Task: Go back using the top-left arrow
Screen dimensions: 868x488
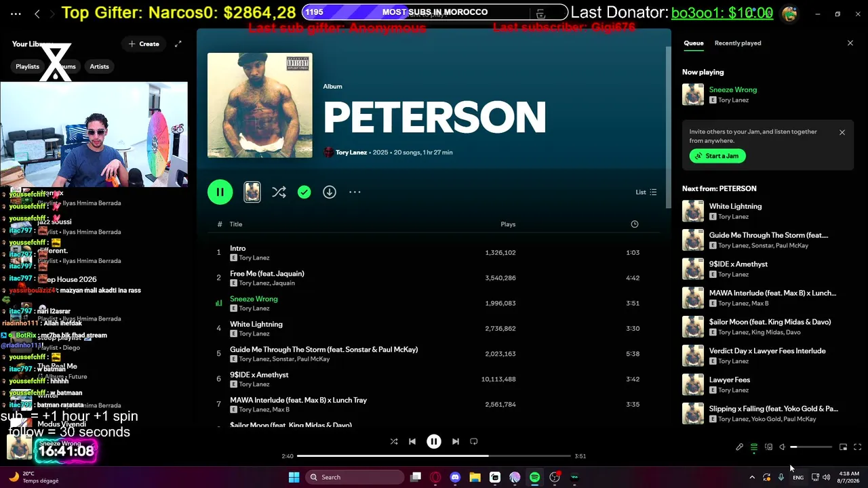Action: tap(37, 14)
